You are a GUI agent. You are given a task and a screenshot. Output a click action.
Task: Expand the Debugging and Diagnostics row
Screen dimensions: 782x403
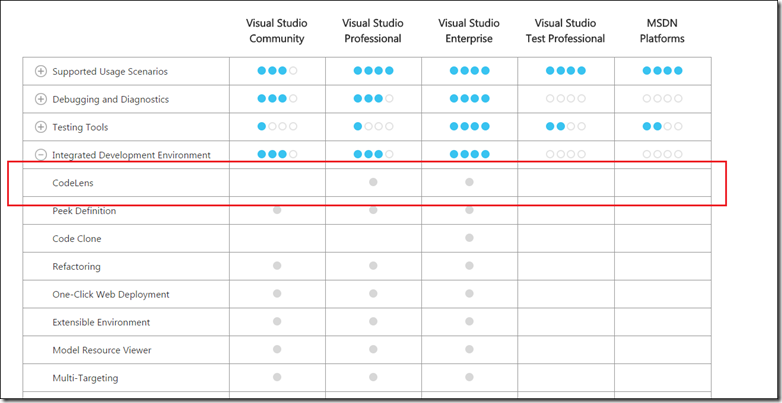[40, 99]
